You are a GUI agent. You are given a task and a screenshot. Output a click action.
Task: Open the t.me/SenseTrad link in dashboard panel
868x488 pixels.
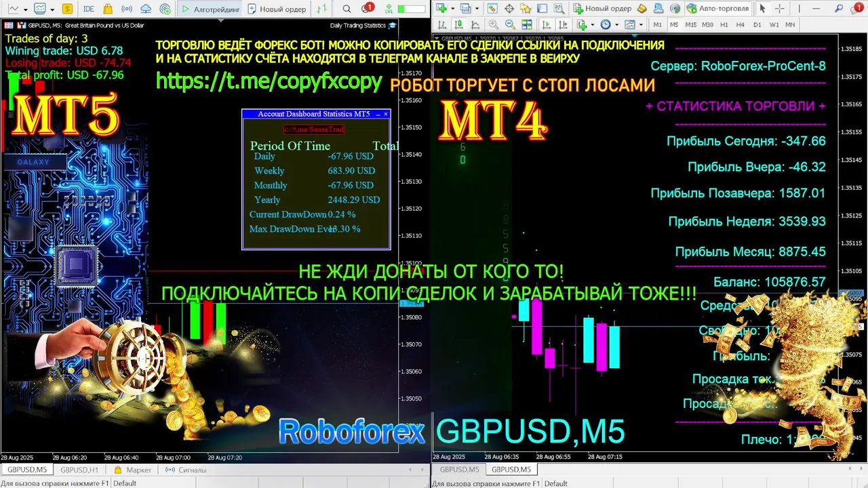[314, 129]
